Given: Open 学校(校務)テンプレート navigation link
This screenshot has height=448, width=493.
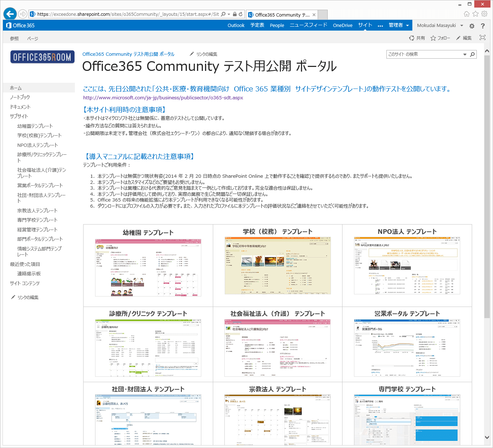Looking at the screenshot, I should pyautogui.click(x=40, y=135).
